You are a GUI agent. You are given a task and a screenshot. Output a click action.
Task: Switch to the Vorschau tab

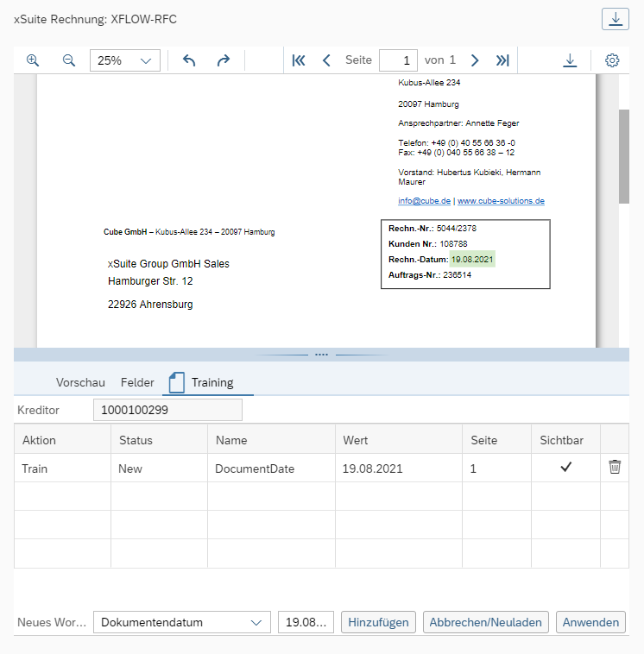80,382
